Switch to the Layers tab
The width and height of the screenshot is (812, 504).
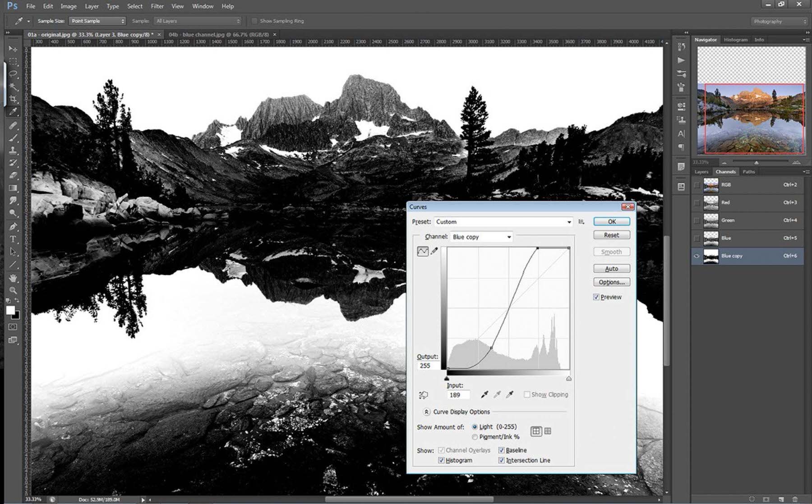click(701, 172)
